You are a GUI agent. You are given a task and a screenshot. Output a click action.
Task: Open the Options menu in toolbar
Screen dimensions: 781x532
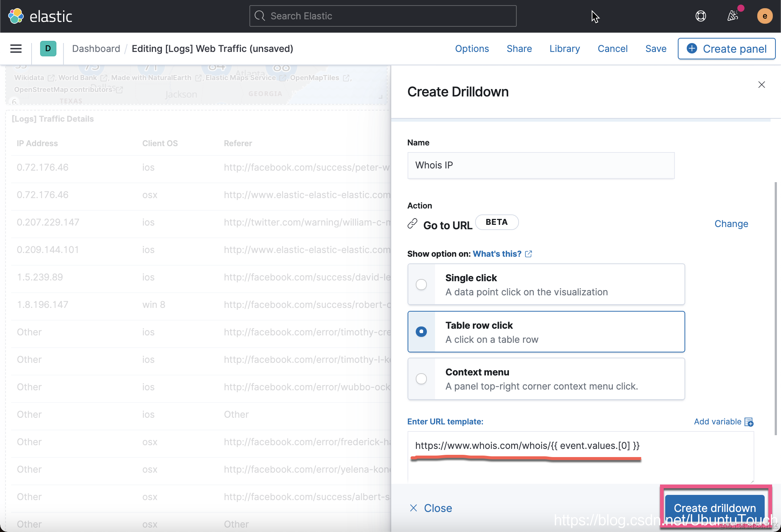click(x=472, y=49)
